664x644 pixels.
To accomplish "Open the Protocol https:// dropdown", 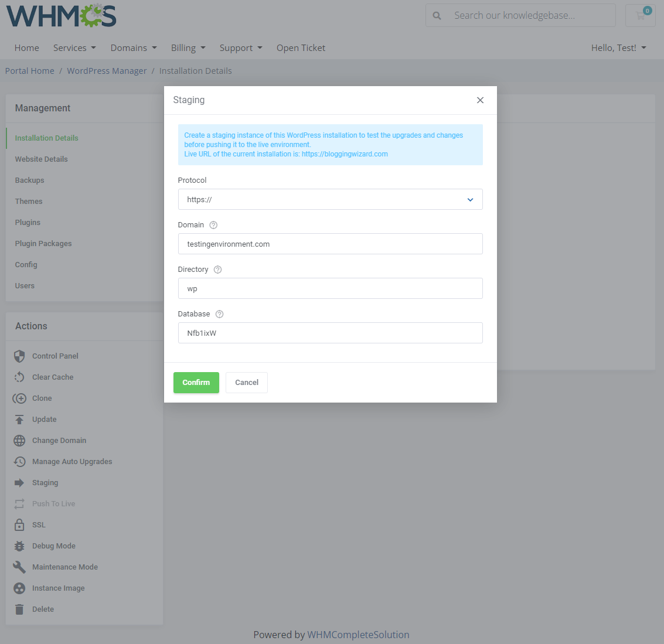I will click(331, 199).
